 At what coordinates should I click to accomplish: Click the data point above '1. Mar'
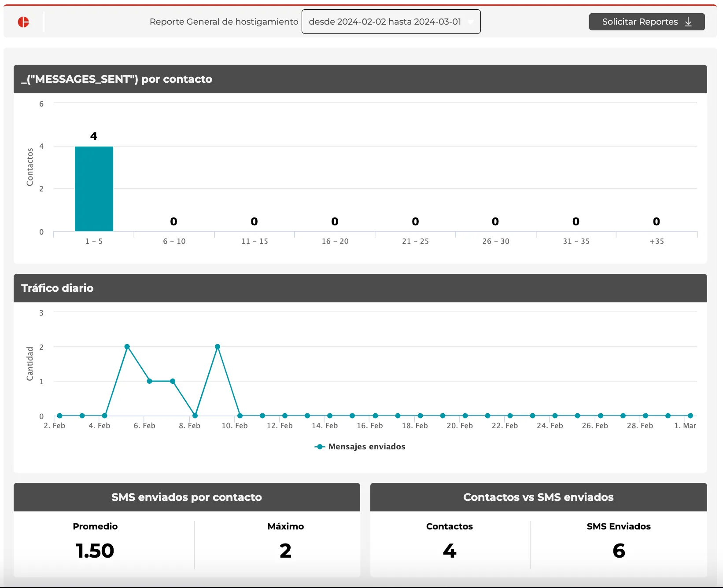[x=690, y=416]
